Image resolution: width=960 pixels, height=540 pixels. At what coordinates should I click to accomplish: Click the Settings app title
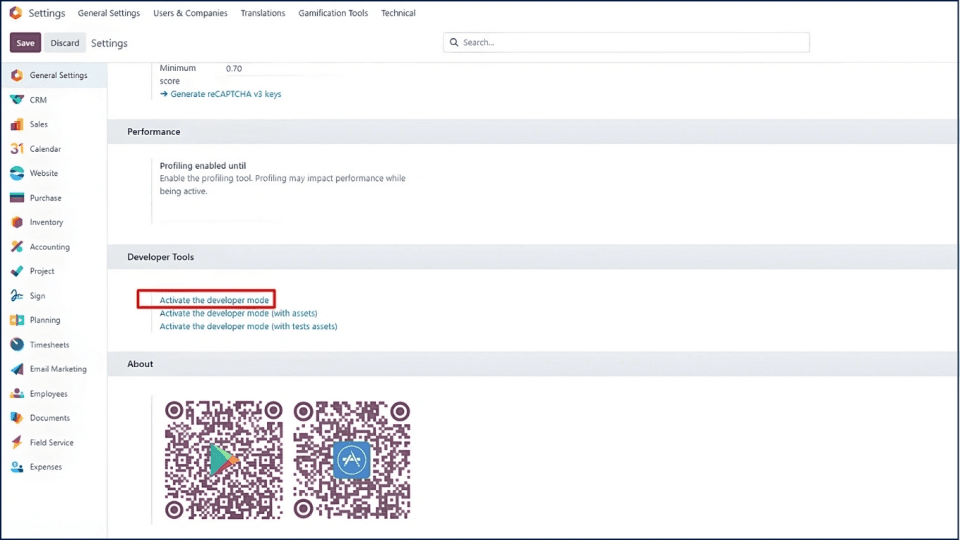pos(47,13)
